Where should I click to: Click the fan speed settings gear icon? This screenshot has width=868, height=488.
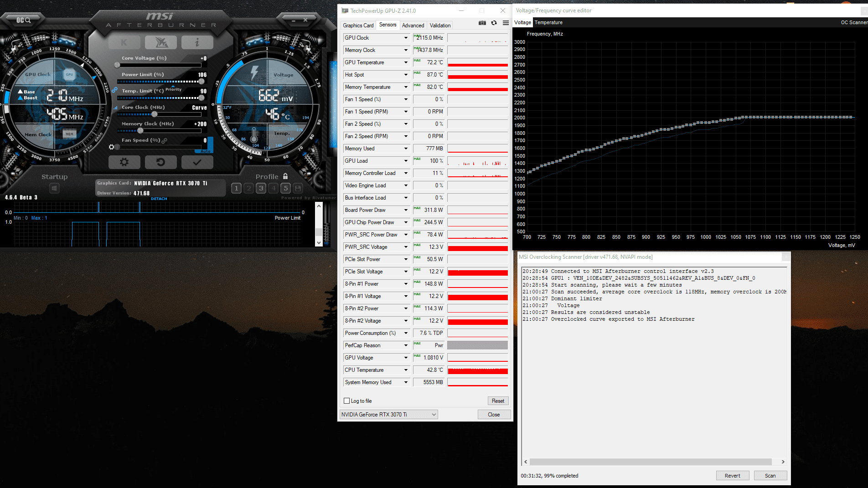(x=112, y=147)
